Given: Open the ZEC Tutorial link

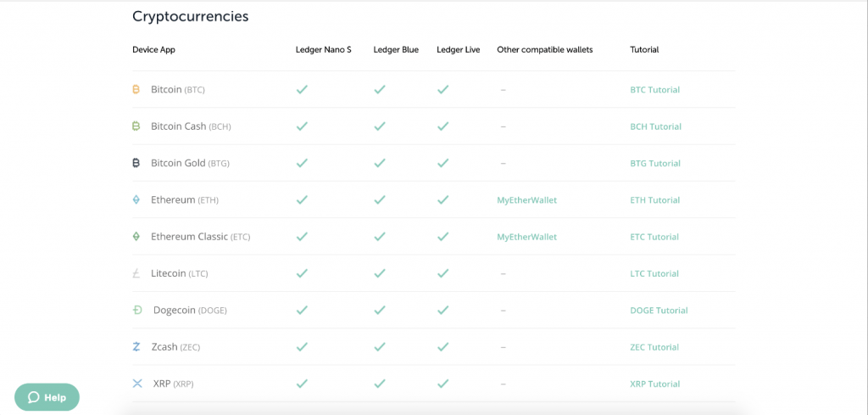Looking at the screenshot, I should click(654, 347).
